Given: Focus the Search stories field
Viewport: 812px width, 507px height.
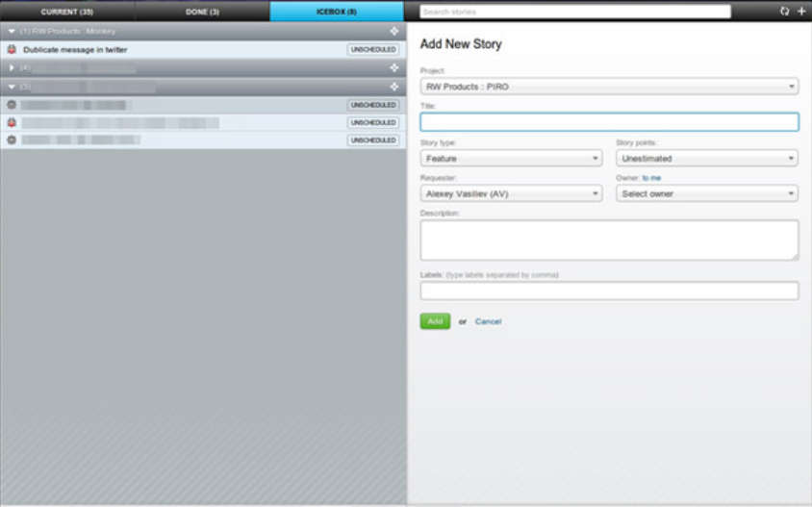Looking at the screenshot, I should 574,12.
